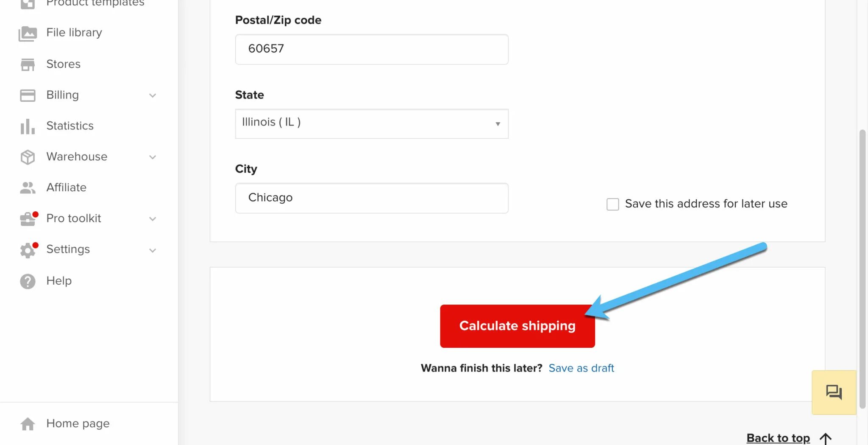Expand the Settings submenu chevron
The height and width of the screenshot is (445, 868).
pos(153,250)
